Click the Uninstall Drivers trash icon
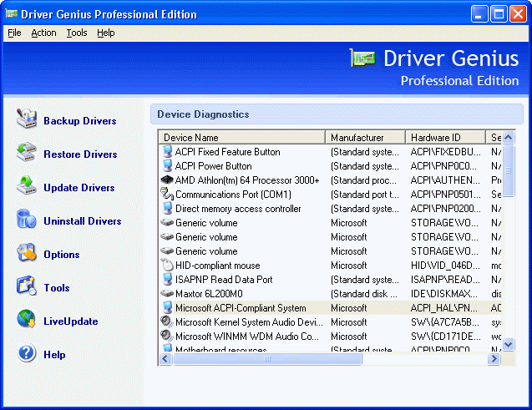The width and height of the screenshot is (532, 410). pos(27,219)
